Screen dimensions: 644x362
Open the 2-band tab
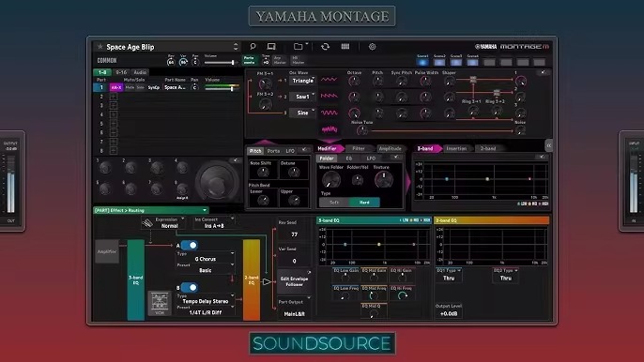(488, 148)
